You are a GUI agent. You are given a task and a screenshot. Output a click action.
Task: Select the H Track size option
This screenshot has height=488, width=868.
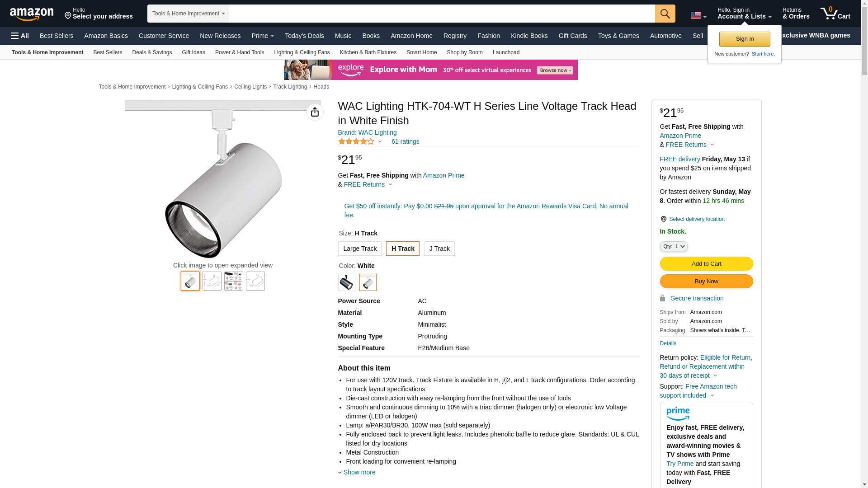(402, 249)
